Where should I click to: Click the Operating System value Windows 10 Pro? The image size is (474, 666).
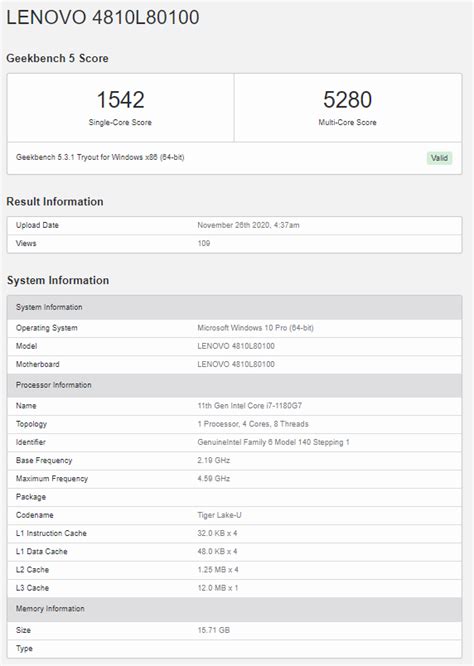[255, 328]
